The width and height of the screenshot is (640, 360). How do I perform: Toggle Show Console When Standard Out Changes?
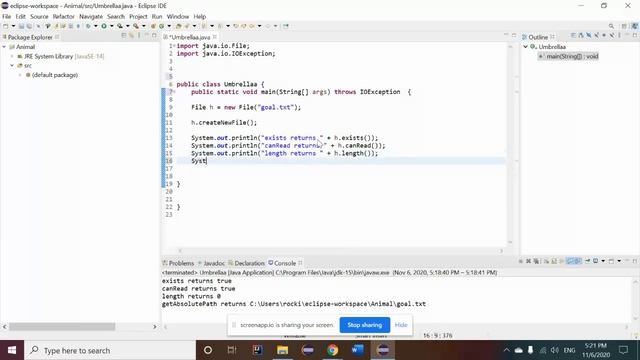click(570, 261)
